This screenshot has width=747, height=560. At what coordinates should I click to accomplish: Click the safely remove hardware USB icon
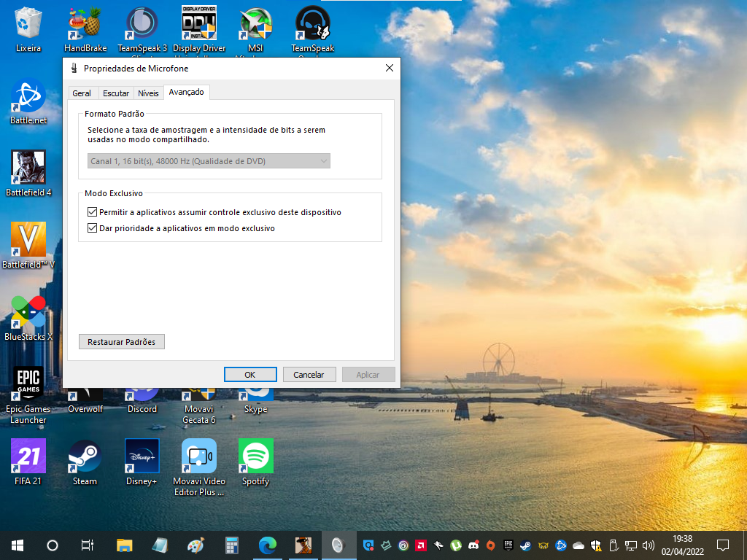pyautogui.click(x=614, y=545)
